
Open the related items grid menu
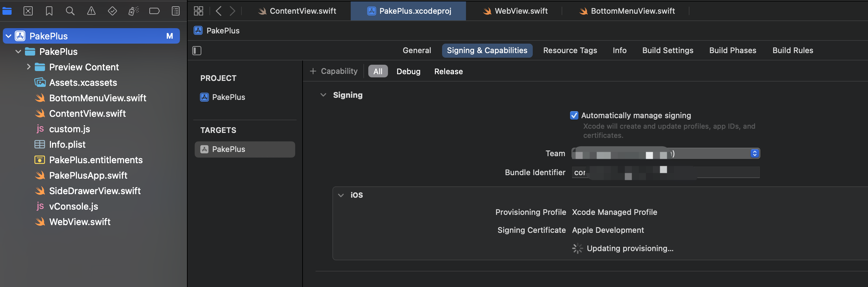click(199, 11)
